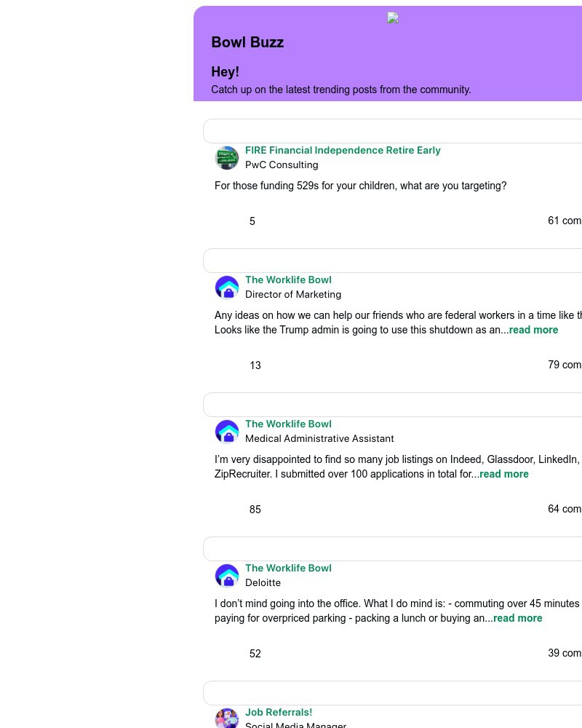Open FIRE Financial Independence Retire Early bowl link
The image size is (582, 728).
point(343,151)
